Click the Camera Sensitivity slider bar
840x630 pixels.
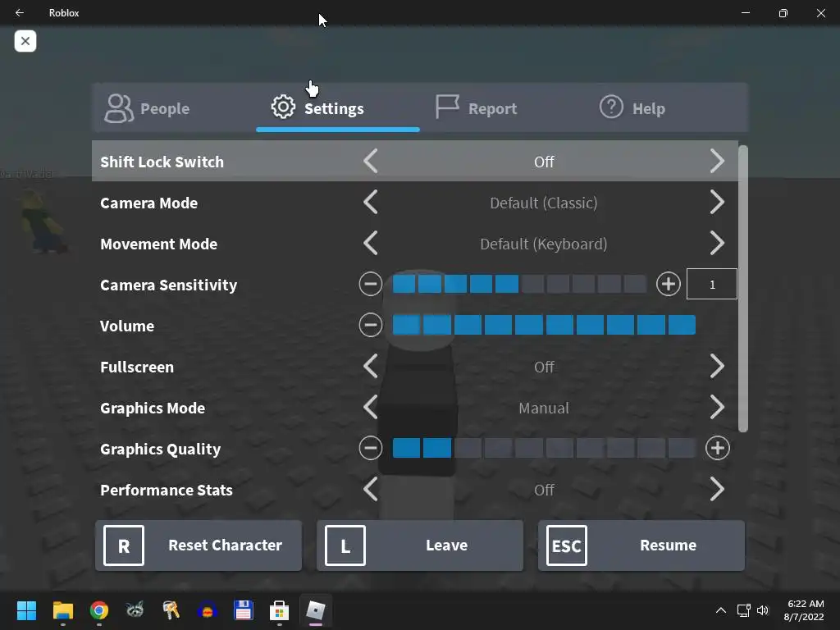coord(519,284)
